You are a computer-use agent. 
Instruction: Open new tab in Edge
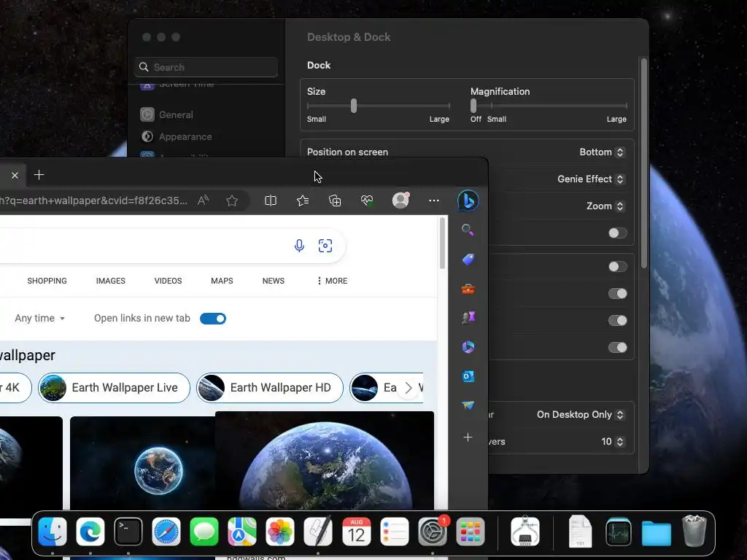tap(39, 175)
